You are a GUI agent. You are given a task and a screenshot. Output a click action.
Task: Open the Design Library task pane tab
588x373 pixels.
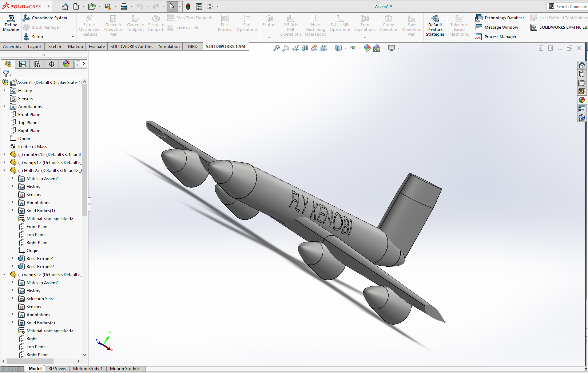pos(582,74)
